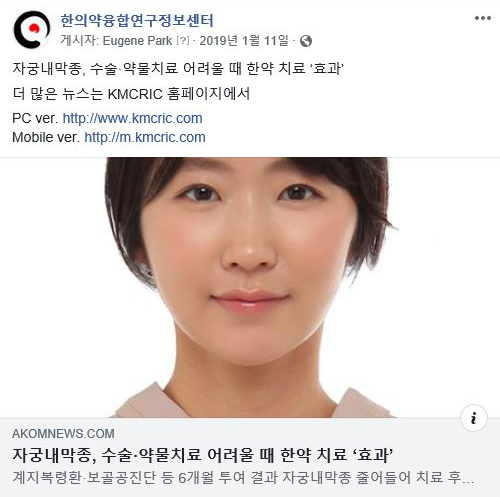Image resolution: width=500 pixels, height=497 pixels.
Task: Open the three-dot post options menu
Action: click(483, 18)
